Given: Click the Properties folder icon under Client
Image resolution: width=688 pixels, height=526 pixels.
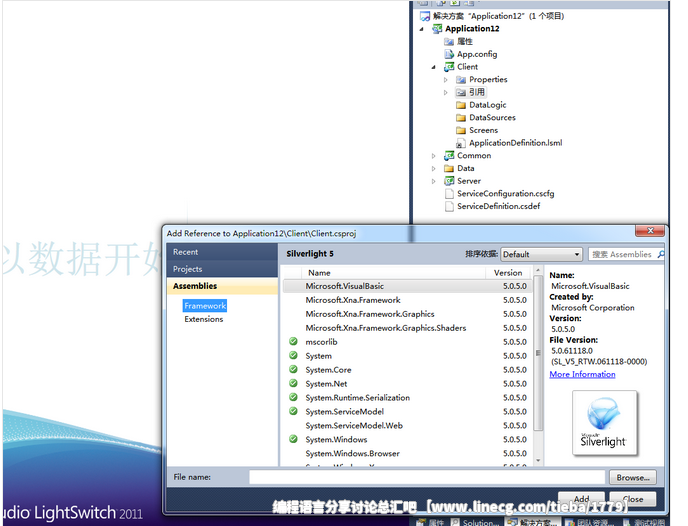Looking at the screenshot, I should (461, 80).
